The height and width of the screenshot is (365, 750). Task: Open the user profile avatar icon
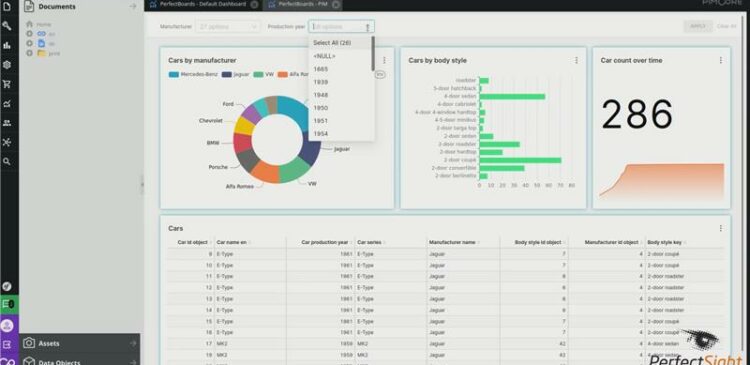tap(7, 325)
